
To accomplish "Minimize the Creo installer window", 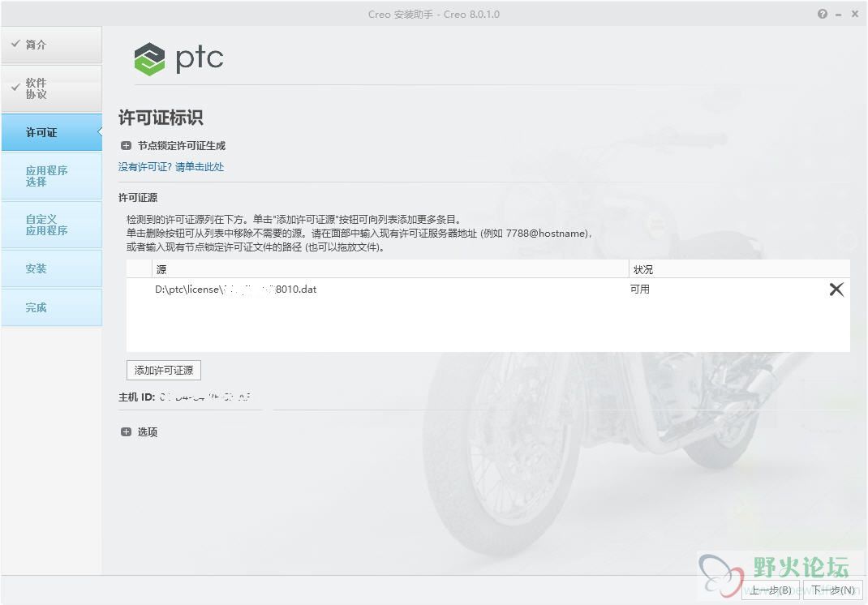I will click(x=839, y=15).
